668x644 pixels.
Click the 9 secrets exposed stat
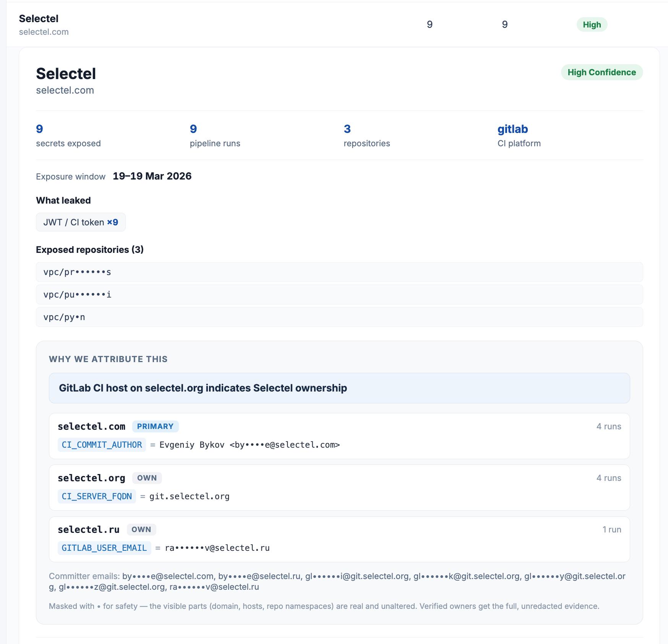pos(68,136)
